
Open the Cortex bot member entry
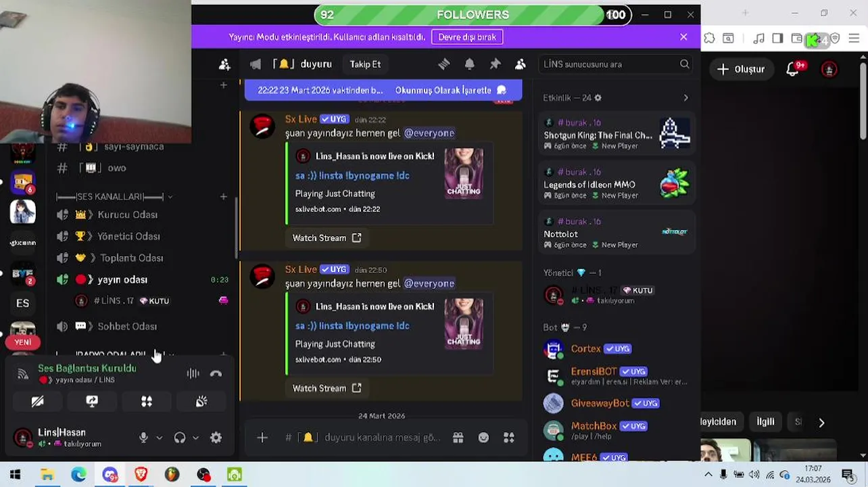click(x=617, y=349)
